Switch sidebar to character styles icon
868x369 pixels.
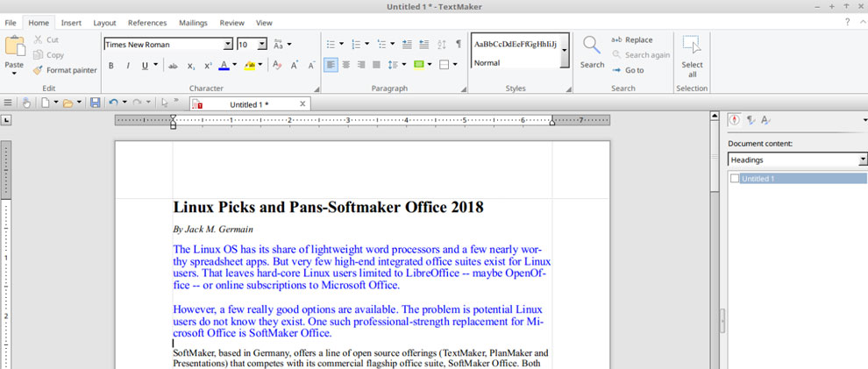point(765,119)
